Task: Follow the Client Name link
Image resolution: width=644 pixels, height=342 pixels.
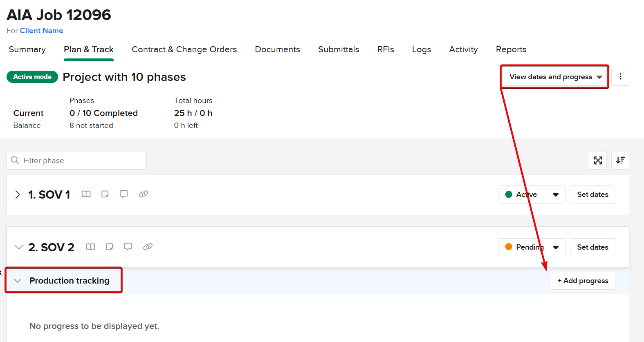Action: 41,31
